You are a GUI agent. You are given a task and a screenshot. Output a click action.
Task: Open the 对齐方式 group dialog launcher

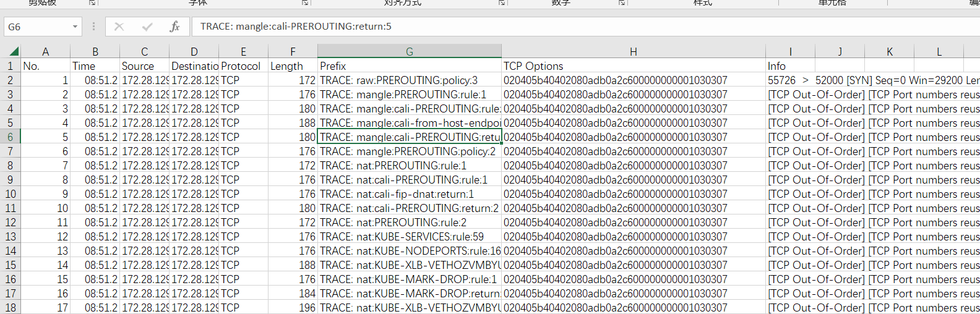[502, 3]
